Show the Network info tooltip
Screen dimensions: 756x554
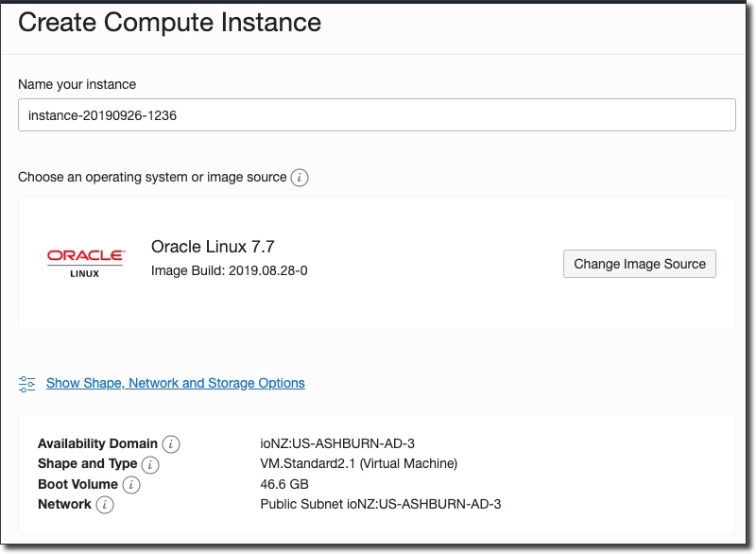tap(105, 505)
